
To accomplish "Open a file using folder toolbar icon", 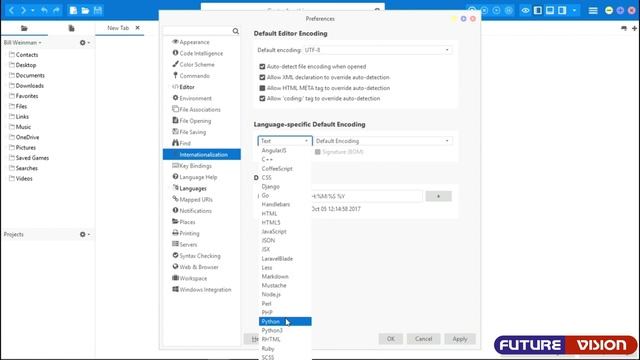I will click(85, 10).
